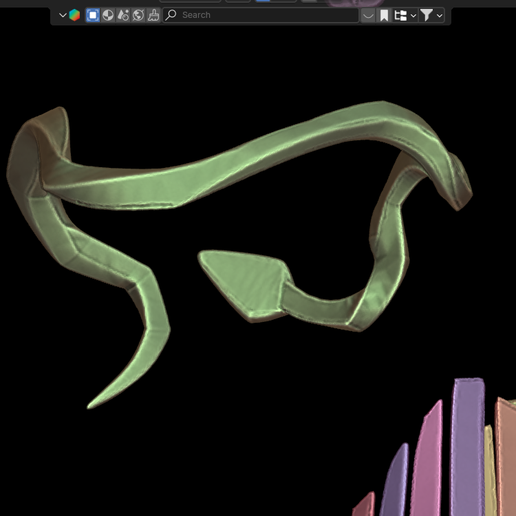Screen dimensions: 516x516
Task: Click the colorful cube editor icon
Action: [74, 15]
